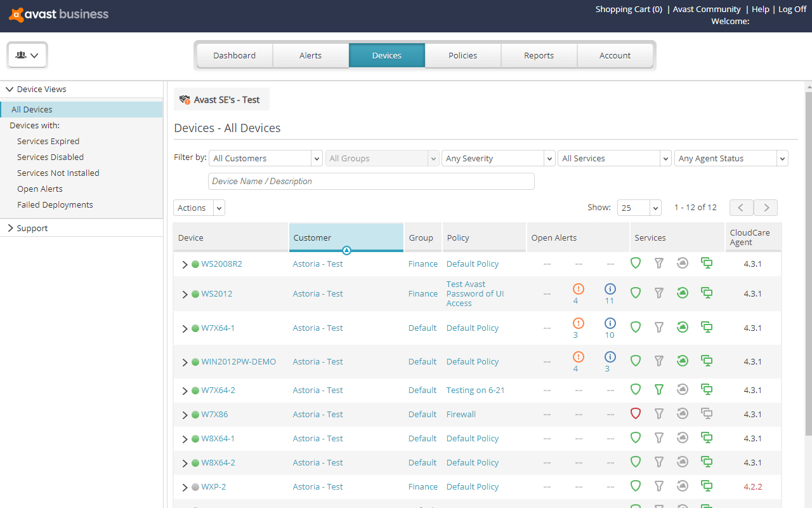Change the Show page size to another value
This screenshot has height=508, width=812.
pos(639,207)
